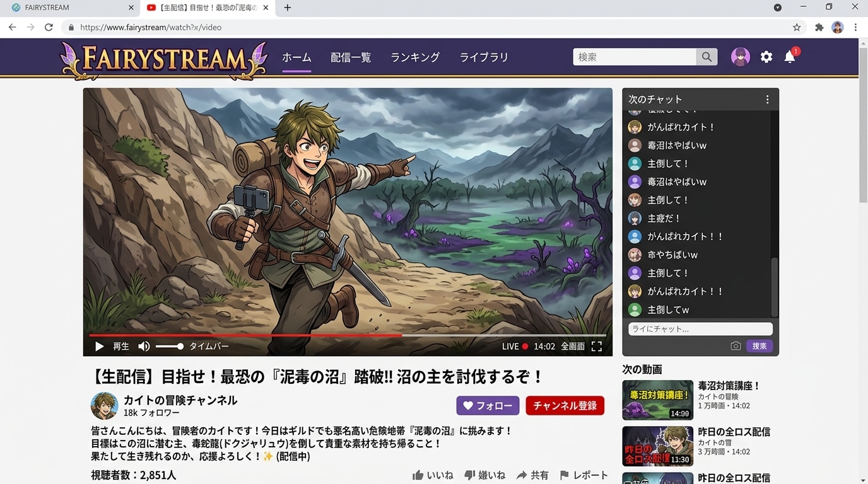
Task: Open ライブラリ tab
Action: coord(484,57)
